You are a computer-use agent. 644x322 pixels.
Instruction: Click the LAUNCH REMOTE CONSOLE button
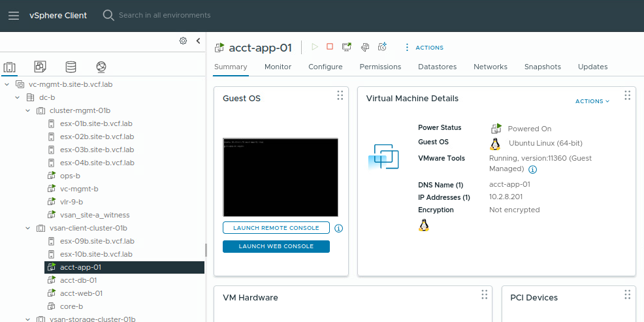tap(276, 228)
